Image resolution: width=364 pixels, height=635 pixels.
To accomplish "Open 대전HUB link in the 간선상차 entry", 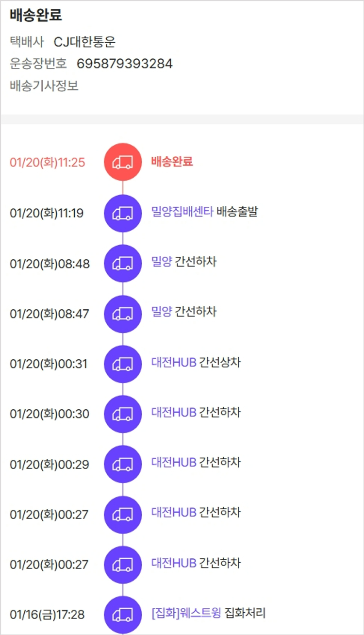I will (174, 363).
